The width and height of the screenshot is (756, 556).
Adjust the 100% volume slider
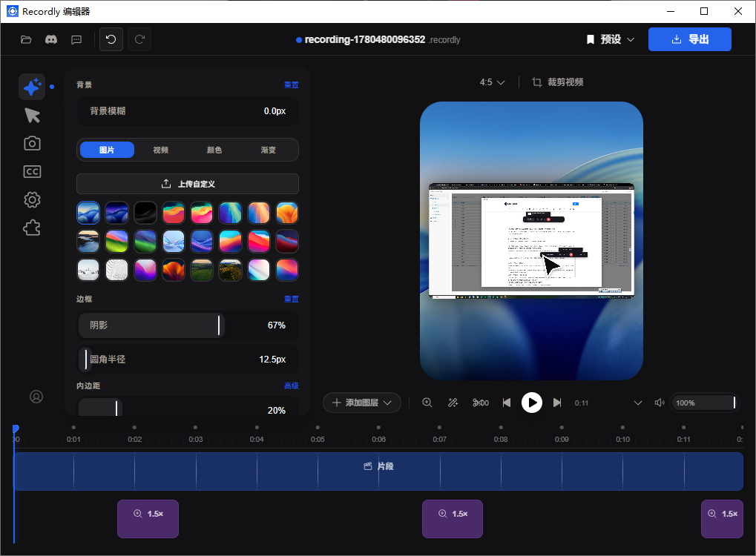point(704,403)
